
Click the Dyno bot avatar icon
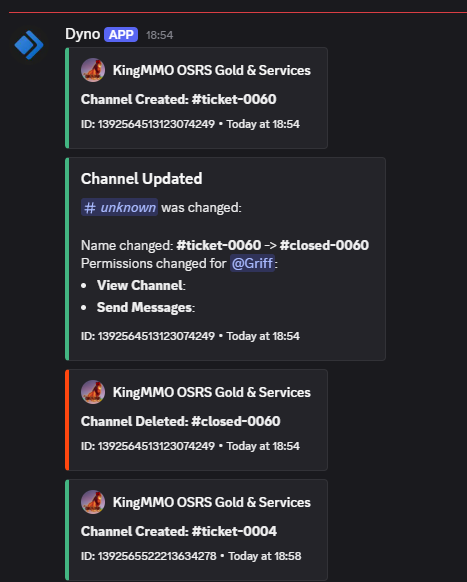coord(29,45)
